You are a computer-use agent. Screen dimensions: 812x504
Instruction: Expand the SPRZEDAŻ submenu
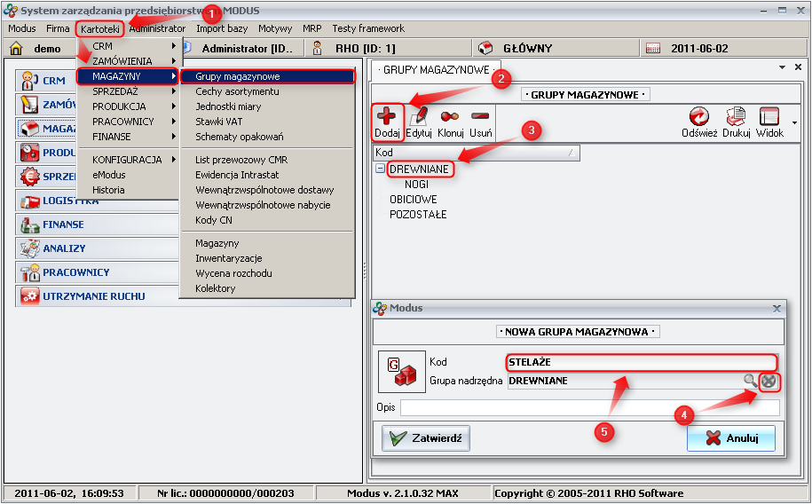tap(129, 91)
